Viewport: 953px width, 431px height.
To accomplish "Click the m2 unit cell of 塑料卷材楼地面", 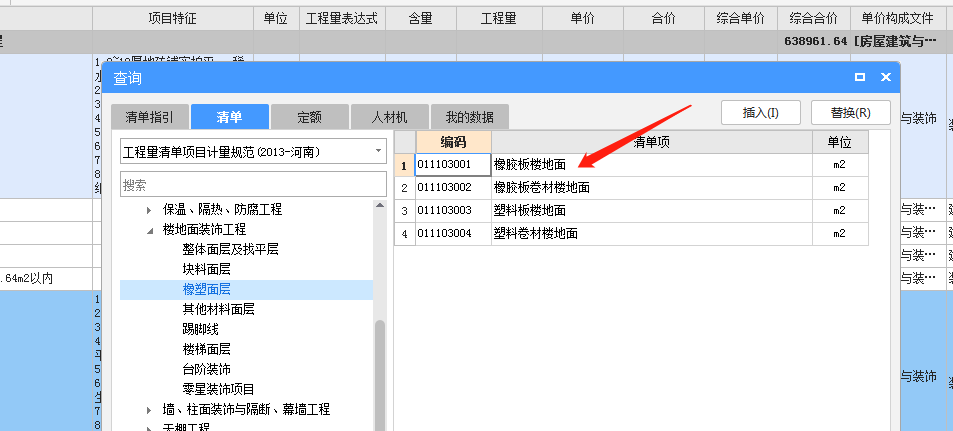I will 840,234.
